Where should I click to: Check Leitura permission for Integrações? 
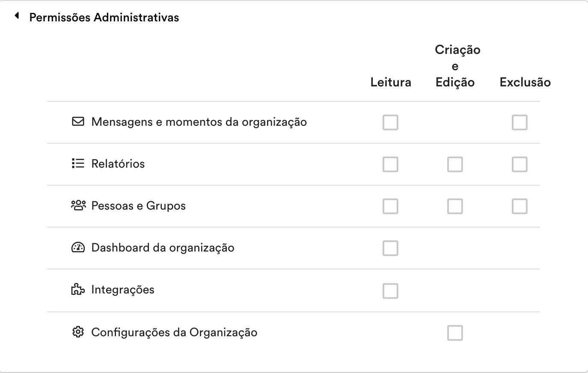[x=390, y=291]
